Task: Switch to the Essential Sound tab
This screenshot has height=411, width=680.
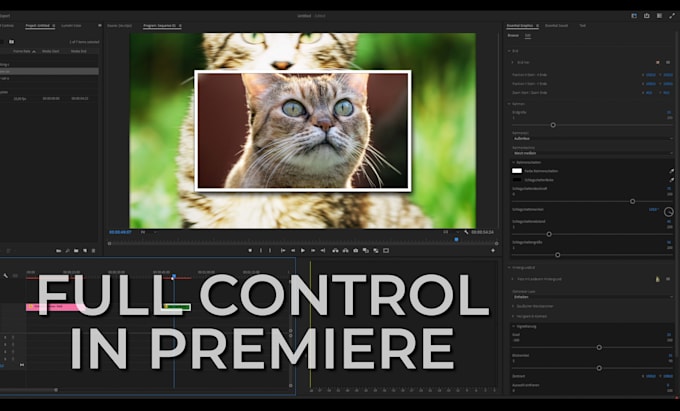Action: tap(556, 26)
